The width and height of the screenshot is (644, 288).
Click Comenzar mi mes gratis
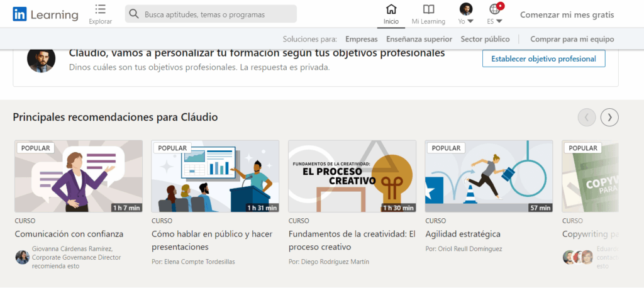click(x=567, y=15)
